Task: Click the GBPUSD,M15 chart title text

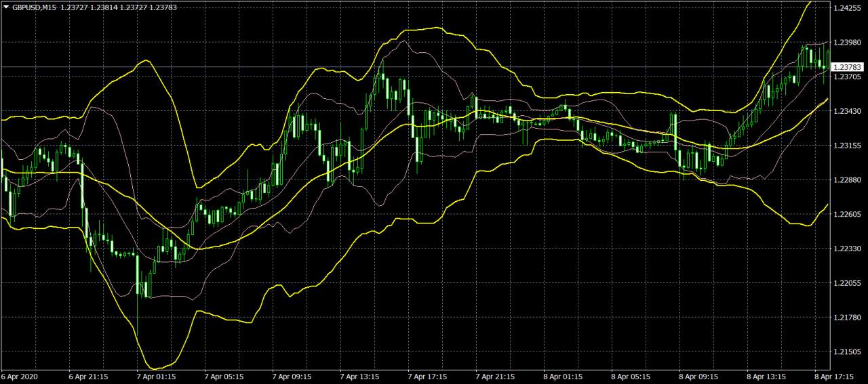Action: pos(34,7)
